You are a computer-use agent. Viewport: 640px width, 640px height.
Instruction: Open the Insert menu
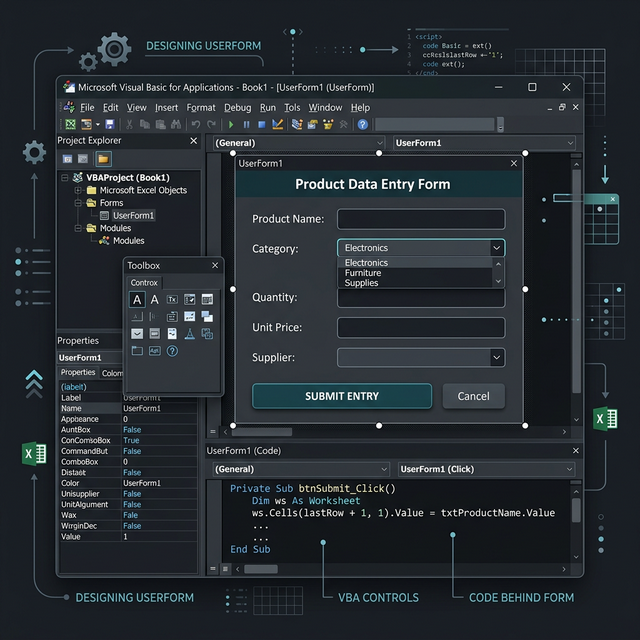(x=166, y=108)
